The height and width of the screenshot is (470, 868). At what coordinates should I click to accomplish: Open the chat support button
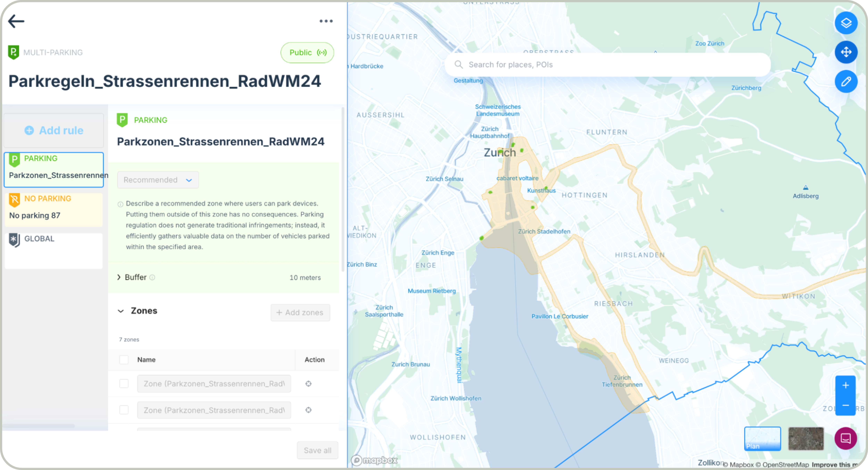[x=845, y=438]
